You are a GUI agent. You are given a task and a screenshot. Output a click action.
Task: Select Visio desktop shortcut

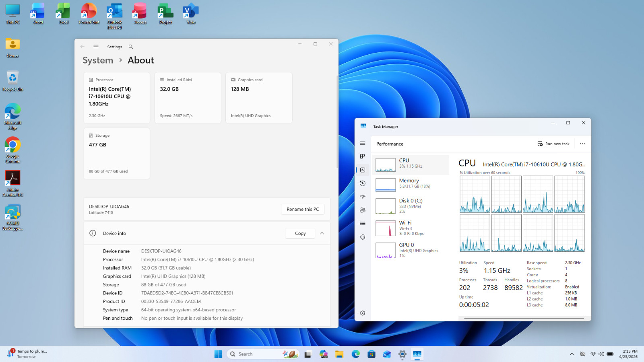coord(191,14)
